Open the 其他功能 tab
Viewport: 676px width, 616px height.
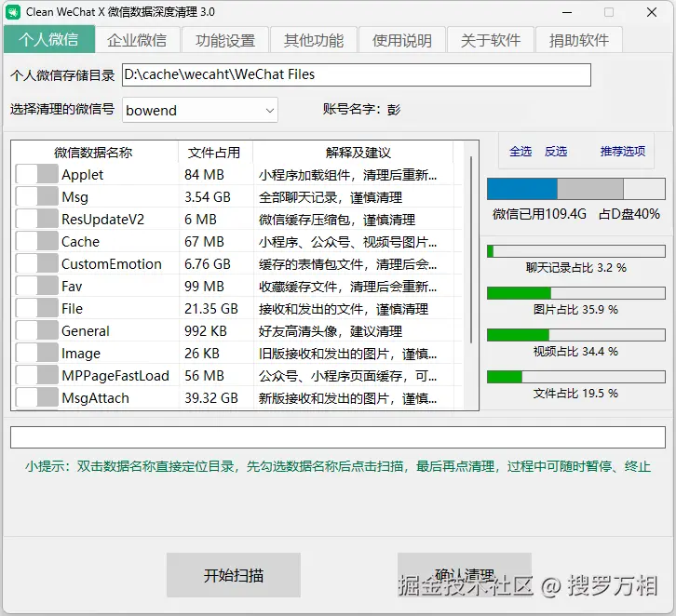[314, 40]
